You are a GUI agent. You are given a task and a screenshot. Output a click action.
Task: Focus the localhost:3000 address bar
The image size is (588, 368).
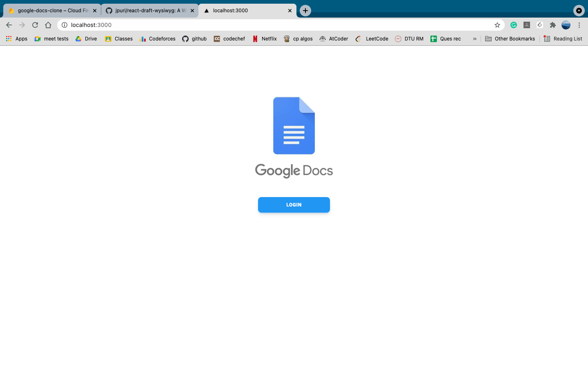281,25
